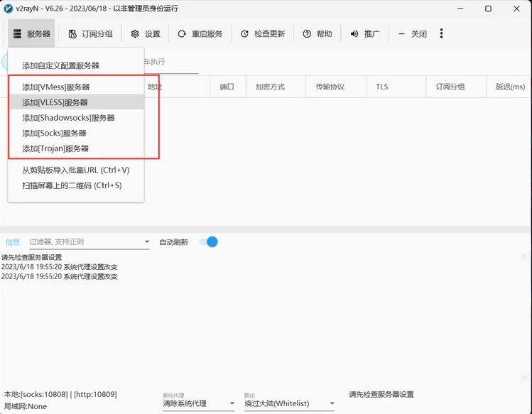Click the 推广 speaker icon
This screenshot has height=414, width=532.
354,34
